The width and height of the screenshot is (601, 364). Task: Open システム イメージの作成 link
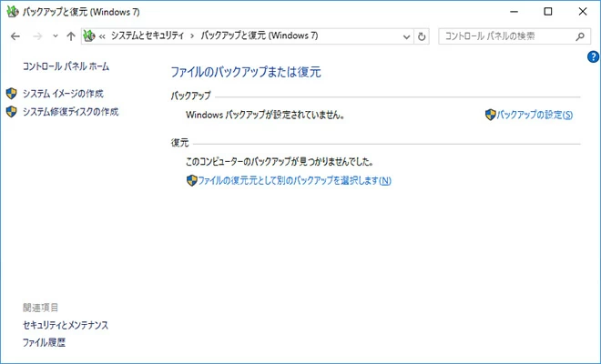pos(63,94)
